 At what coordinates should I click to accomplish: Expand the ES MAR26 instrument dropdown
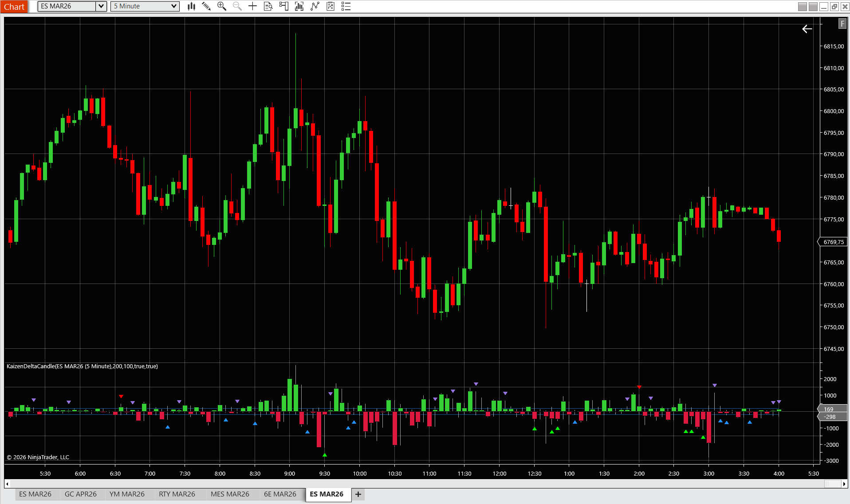pyautogui.click(x=101, y=6)
